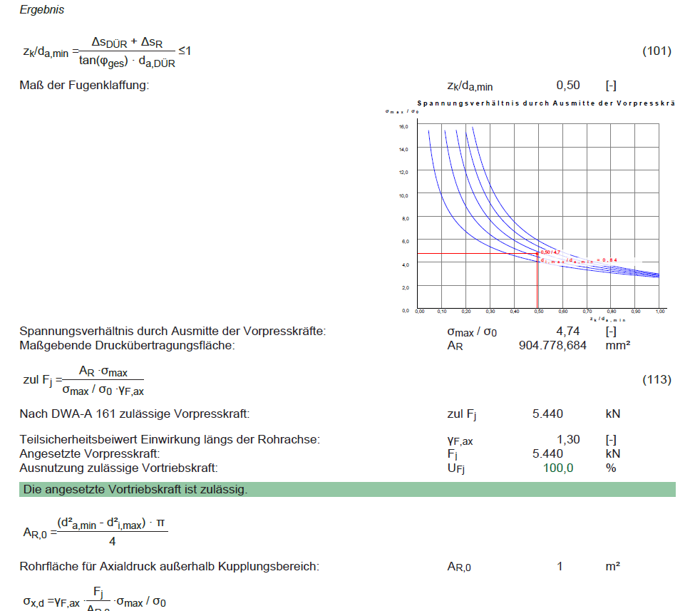Click the 1,00 tick on chart's horizontal axis
Screen dimensions: 700x611
659,312
